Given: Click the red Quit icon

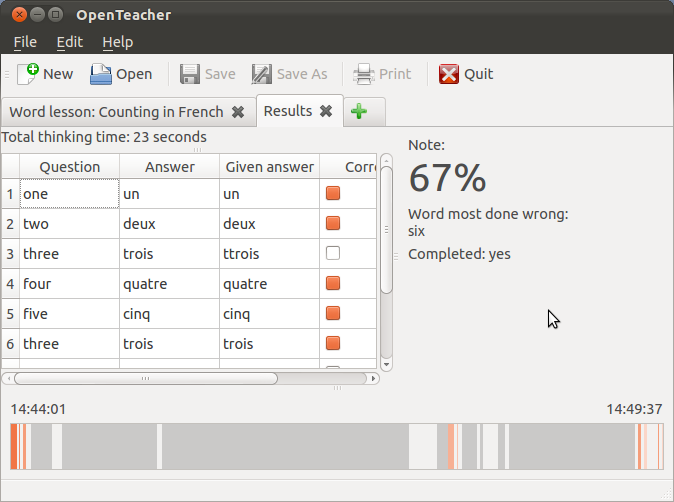Looking at the screenshot, I should pos(450,73).
